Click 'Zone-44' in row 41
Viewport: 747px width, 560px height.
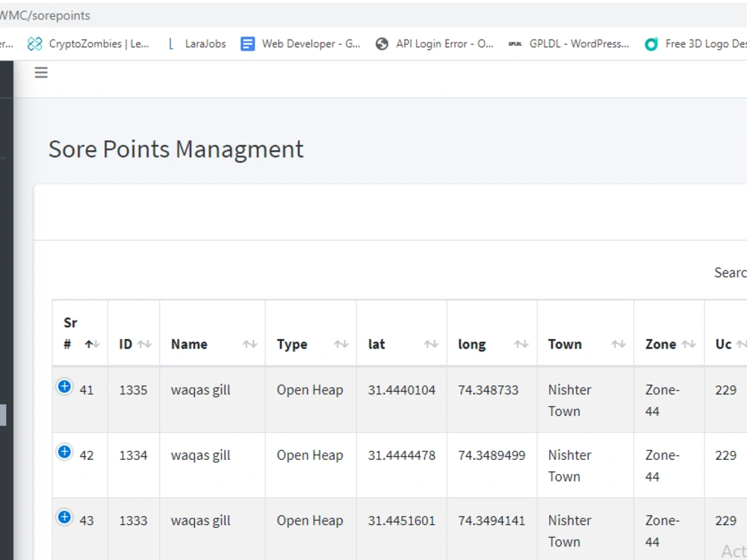663,400
